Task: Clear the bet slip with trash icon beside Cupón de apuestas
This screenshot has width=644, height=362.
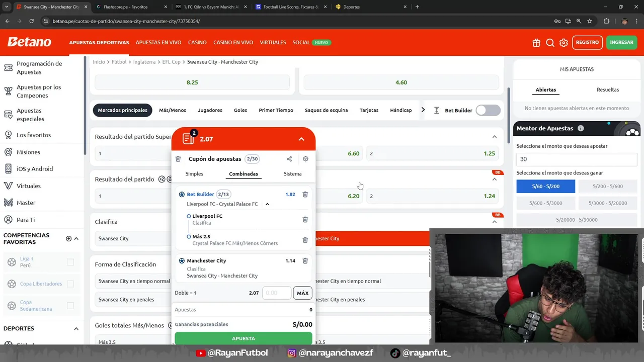Action: pyautogui.click(x=178, y=159)
